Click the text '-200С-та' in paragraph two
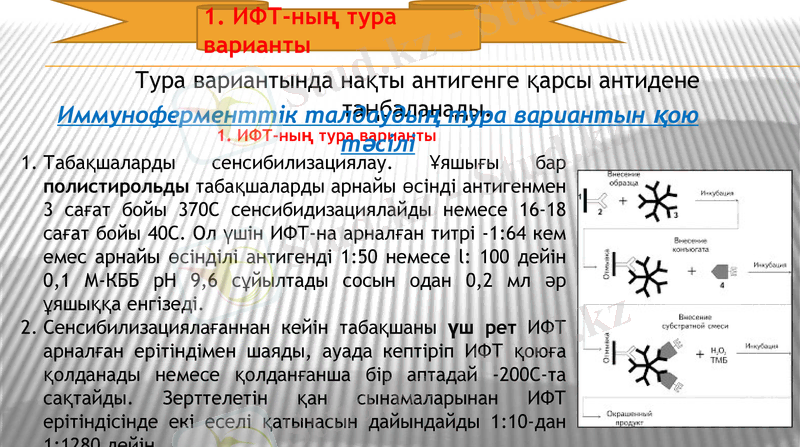This screenshot has width=800, height=447. 529,375
